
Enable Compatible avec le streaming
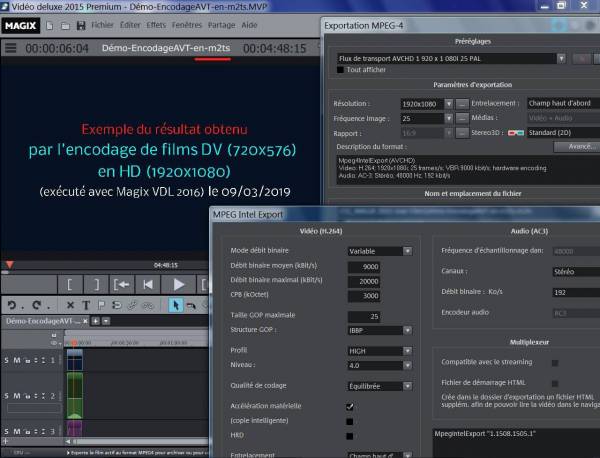[x=555, y=363]
